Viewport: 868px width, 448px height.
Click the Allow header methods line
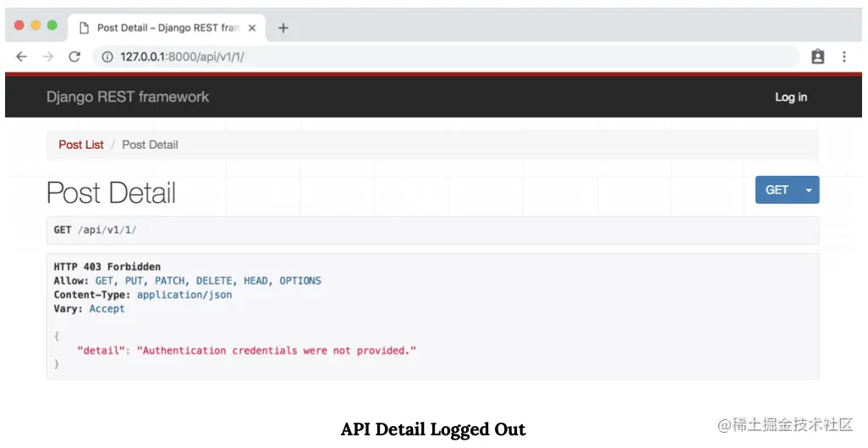(187, 281)
